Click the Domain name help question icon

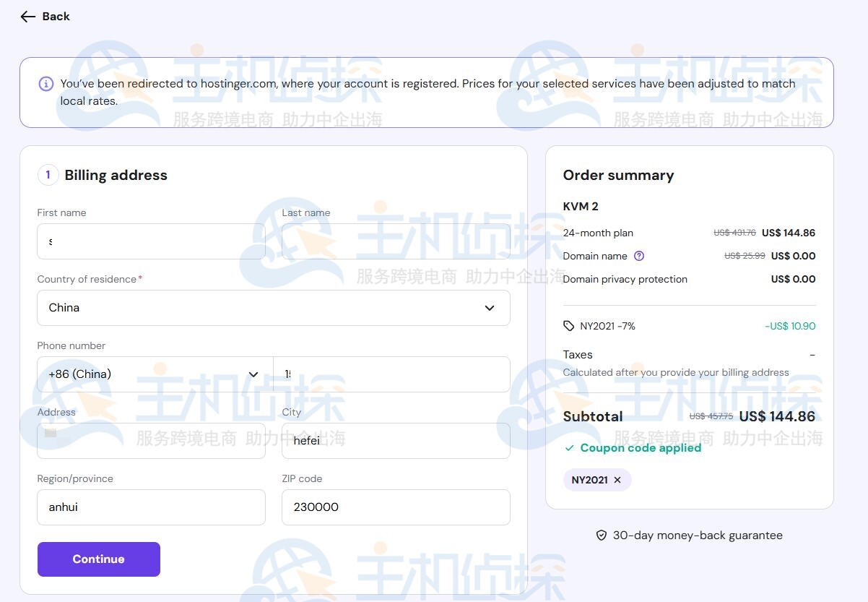pyautogui.click(x=638, y=256)
